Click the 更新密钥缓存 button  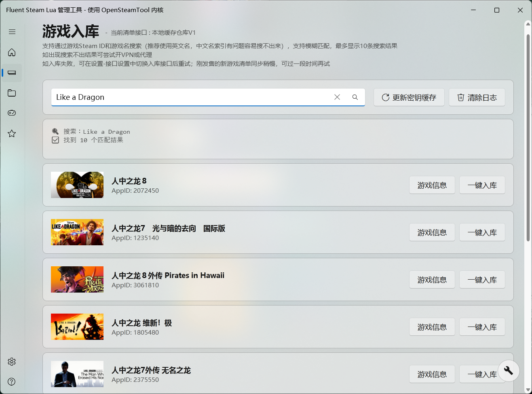point(409,97)
